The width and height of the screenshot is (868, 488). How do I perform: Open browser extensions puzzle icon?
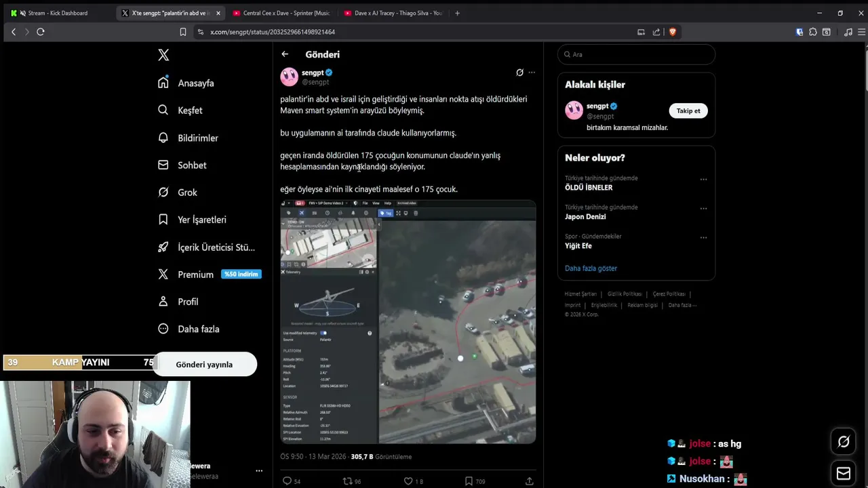(813, 32)
